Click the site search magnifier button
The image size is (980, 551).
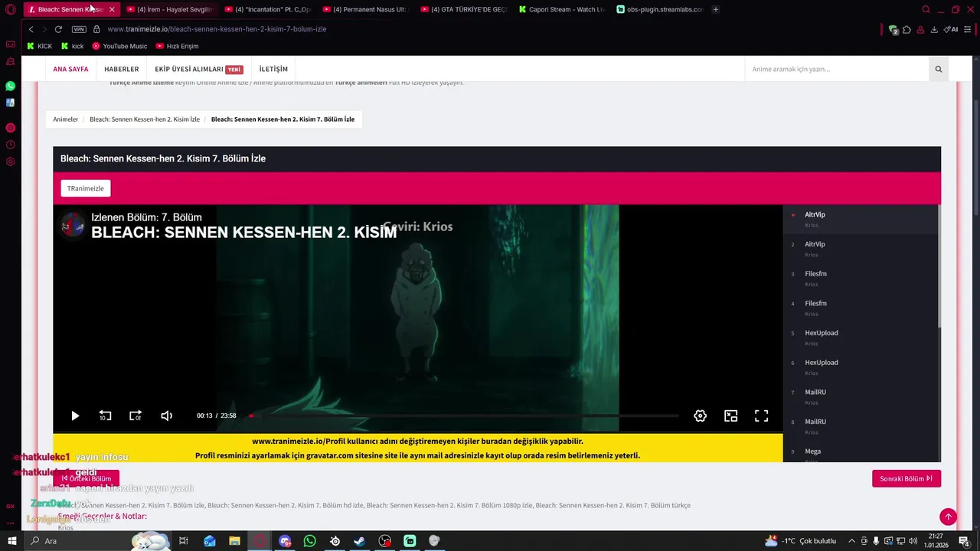coord(939,69)
